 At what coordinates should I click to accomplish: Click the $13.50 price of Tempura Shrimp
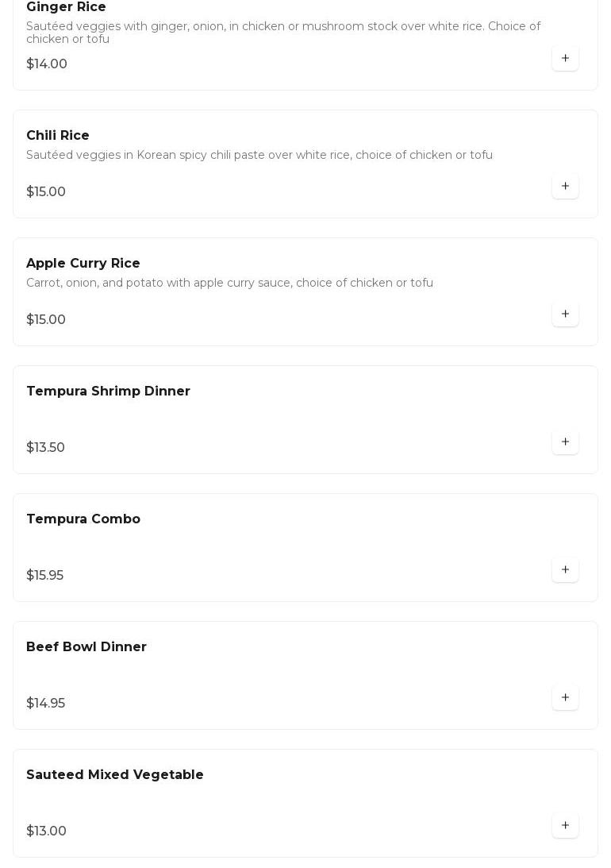pos(45,448)
